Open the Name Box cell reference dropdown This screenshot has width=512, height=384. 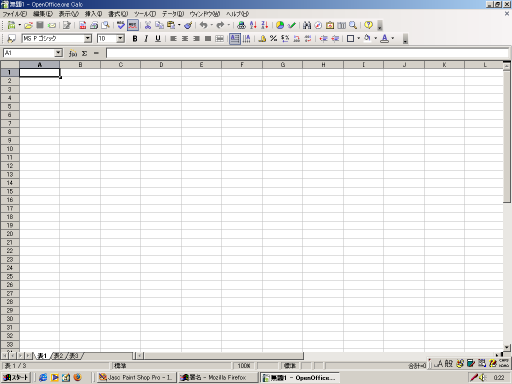[x=58, y=53]
